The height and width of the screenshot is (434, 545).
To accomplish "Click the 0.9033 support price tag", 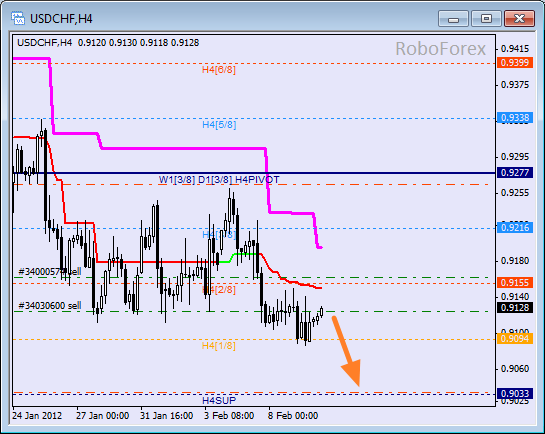I will click(515, 393).
